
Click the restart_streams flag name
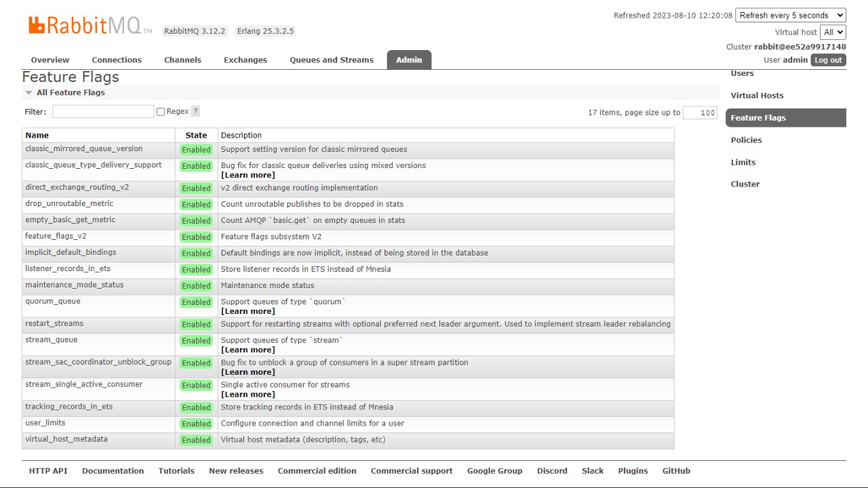[54, 324]
